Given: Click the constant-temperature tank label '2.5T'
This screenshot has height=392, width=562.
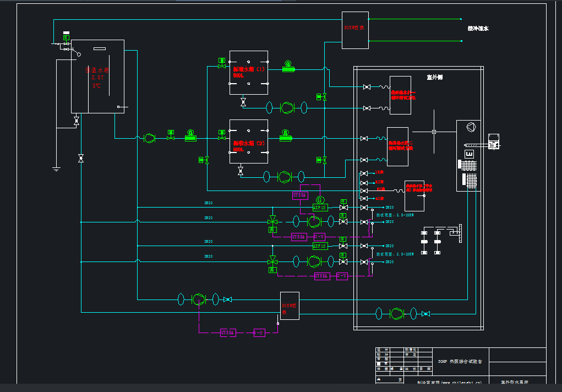Looking at the screenshot, I should click(x=97, y=78).
